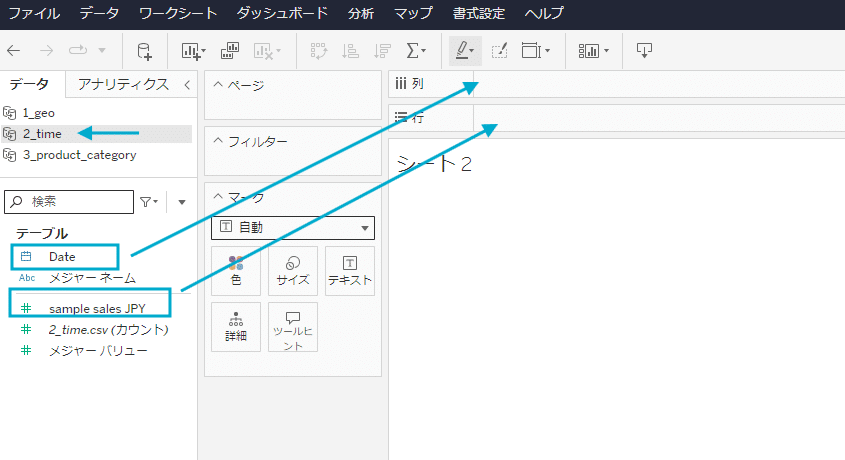Viewport: 845px width, 460px height.
Task: Open the 自動 mark type dropdown
Action: pyautogui.click(x=293, y=228)
